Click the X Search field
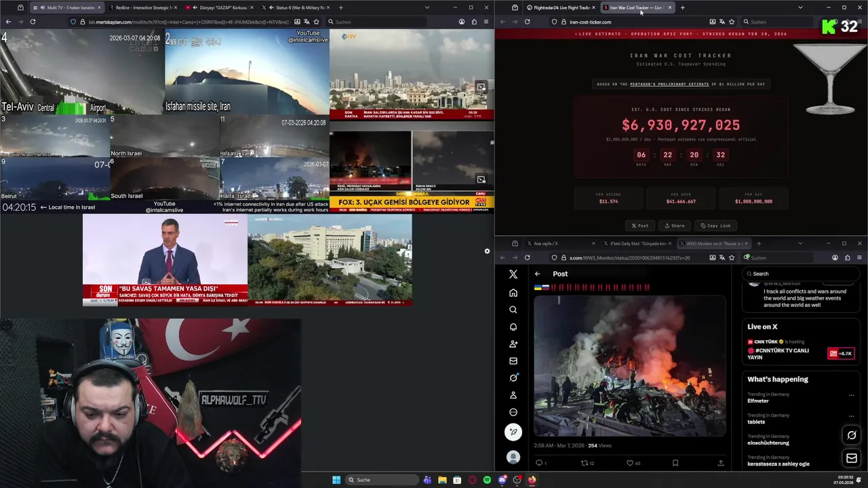 pos(800,274)
